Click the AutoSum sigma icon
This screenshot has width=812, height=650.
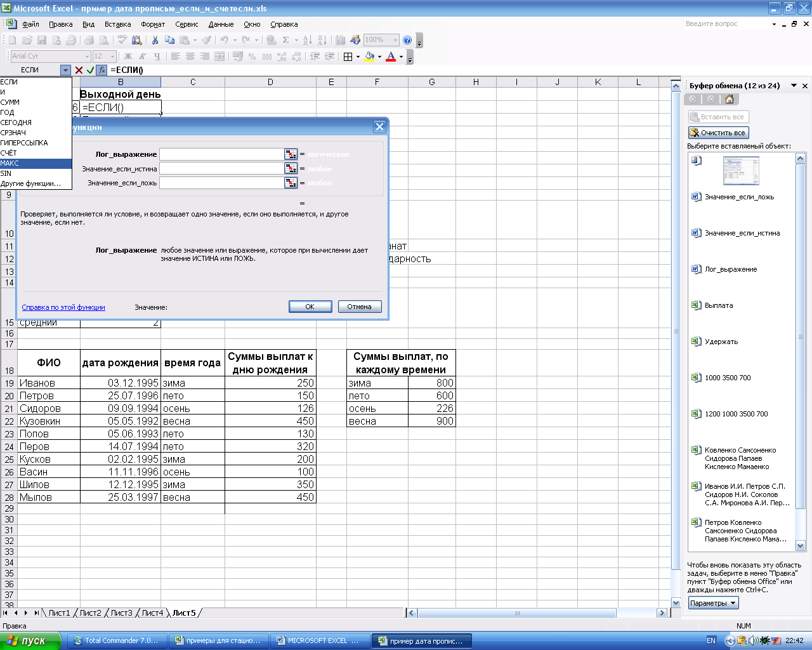click(x=286, y=40)
